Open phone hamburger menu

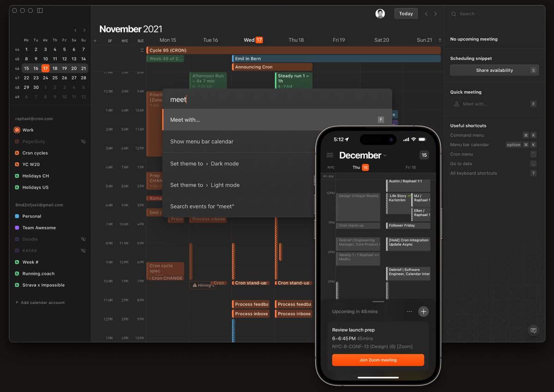[x=330, y=155]
